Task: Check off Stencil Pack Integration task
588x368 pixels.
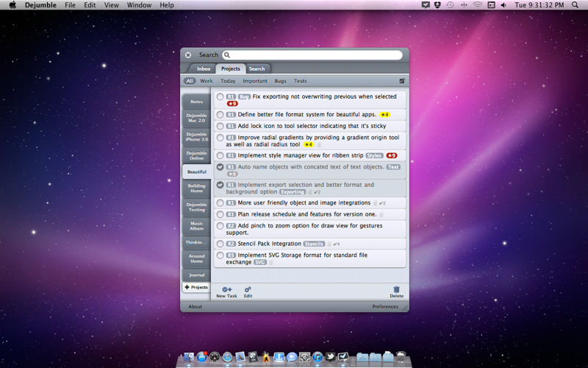Action: pos(220,244)
